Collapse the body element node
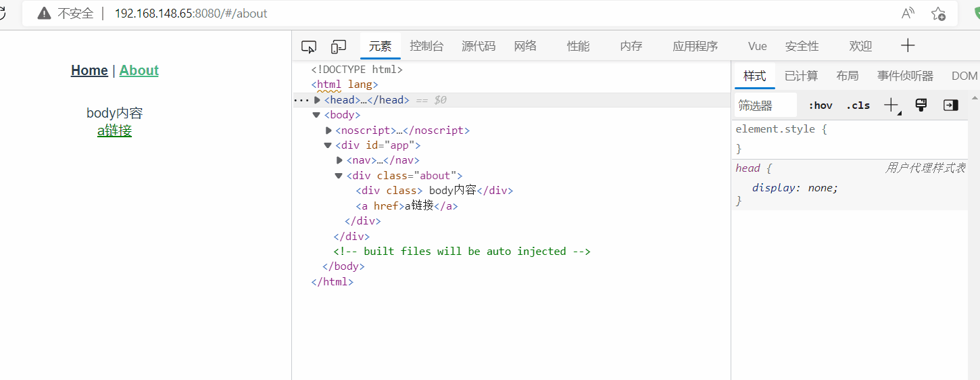Image resolution: width=980 pixels, height=380 pixels. 316,115
